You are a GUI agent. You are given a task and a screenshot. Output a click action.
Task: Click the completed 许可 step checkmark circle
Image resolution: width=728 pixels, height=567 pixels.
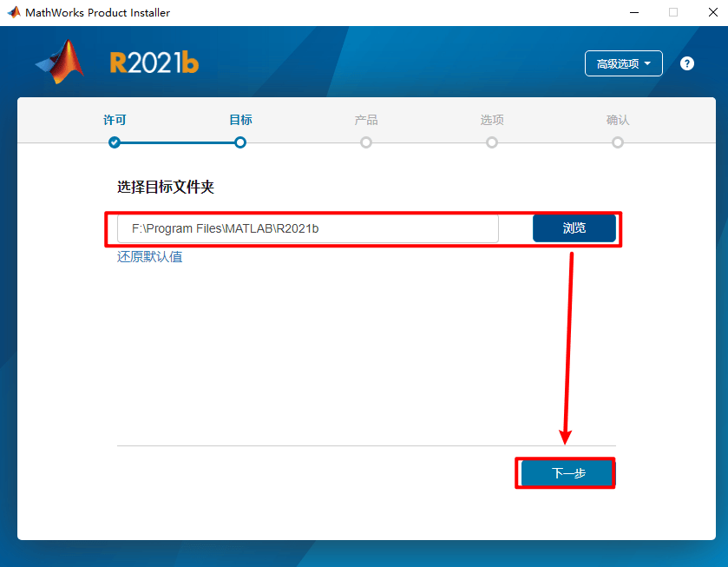click(115, 142)
